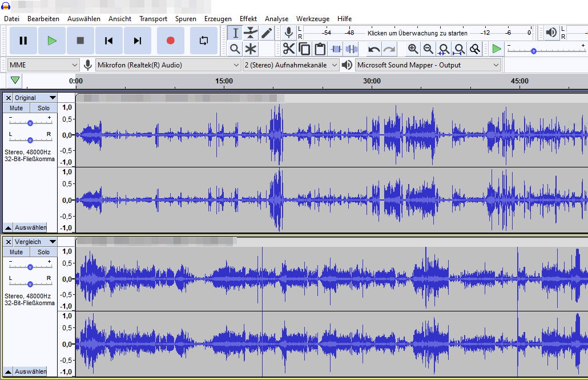Toggle the Loop playback button
The height and width of the screenshot is (380, 588).
[203, 41]
